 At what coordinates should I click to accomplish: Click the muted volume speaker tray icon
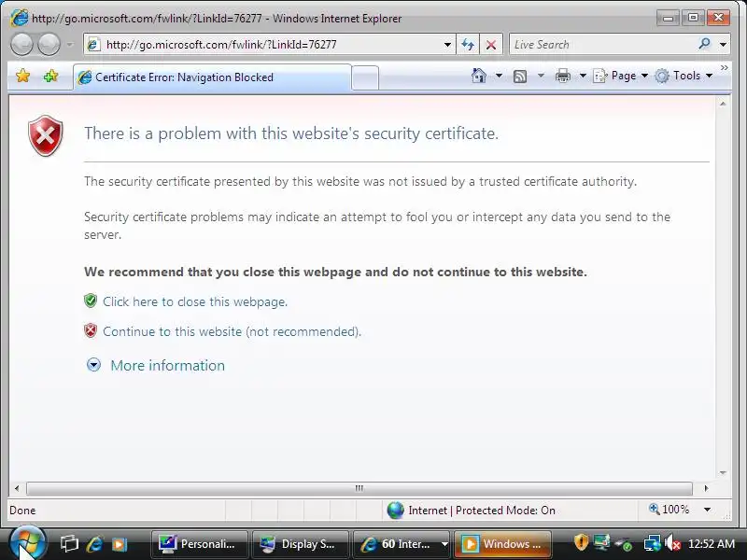coord(672,543)
